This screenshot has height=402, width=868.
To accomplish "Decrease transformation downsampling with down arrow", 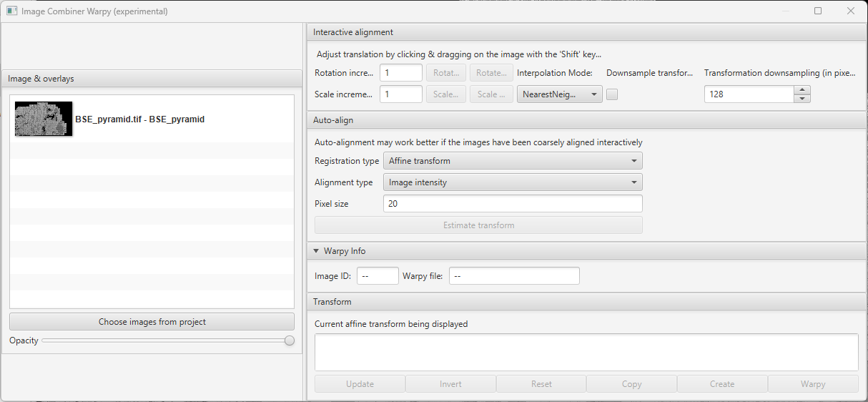I will [802, 98].
